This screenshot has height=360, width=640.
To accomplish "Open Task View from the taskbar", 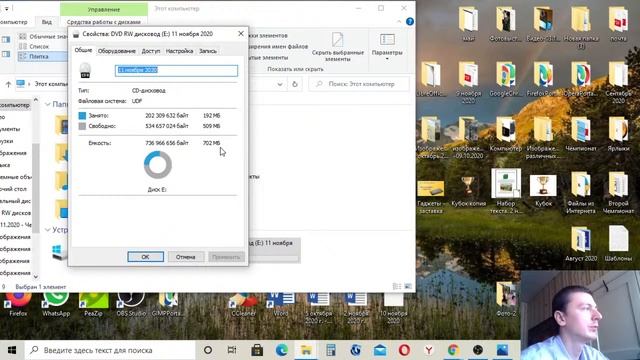I will tap(232, 350).
